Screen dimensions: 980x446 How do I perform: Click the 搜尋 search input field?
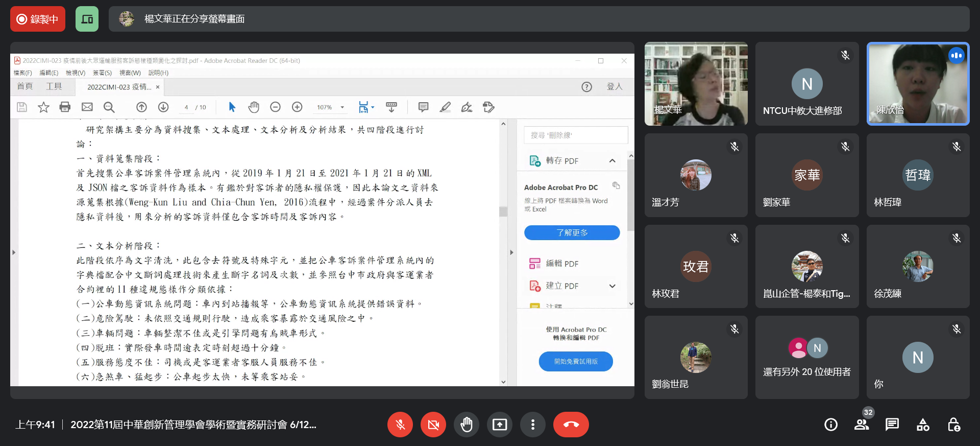pos(576,135)
